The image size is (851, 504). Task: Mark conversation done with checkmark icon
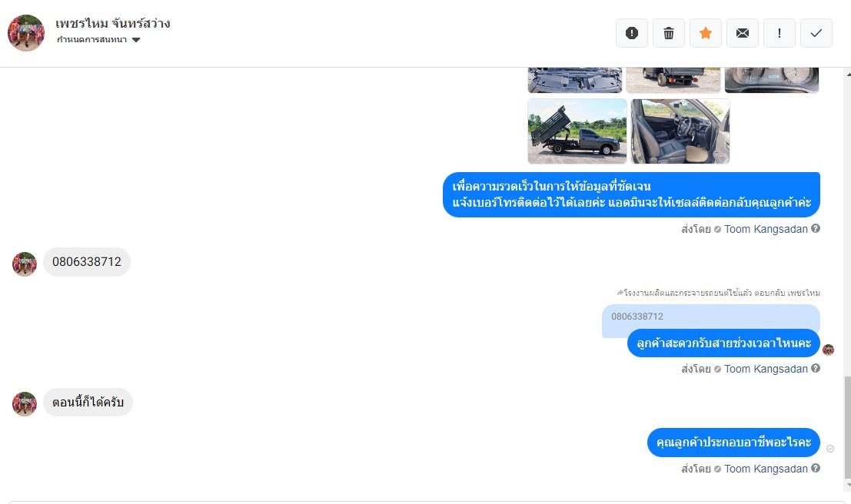pyautogui.click(x=816, y=33)
